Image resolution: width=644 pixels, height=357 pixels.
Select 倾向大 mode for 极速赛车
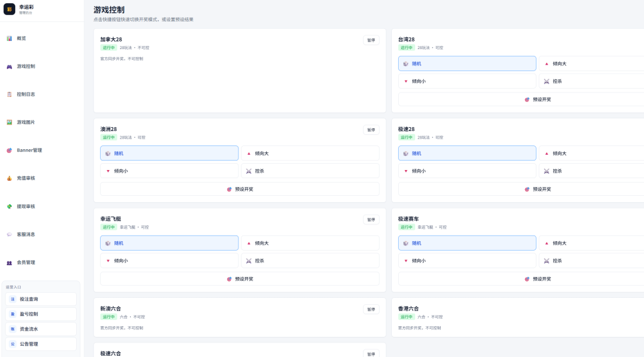pos(591,243)
